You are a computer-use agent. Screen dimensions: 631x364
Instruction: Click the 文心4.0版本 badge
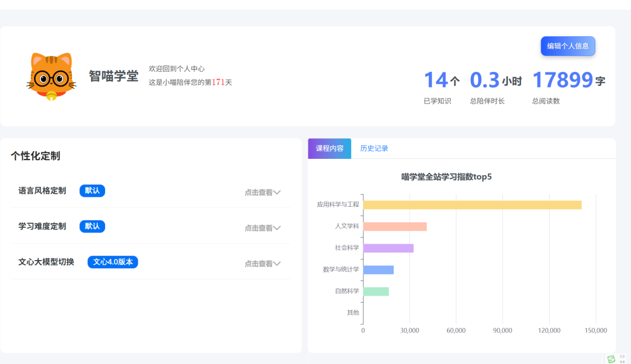(112, 262)
